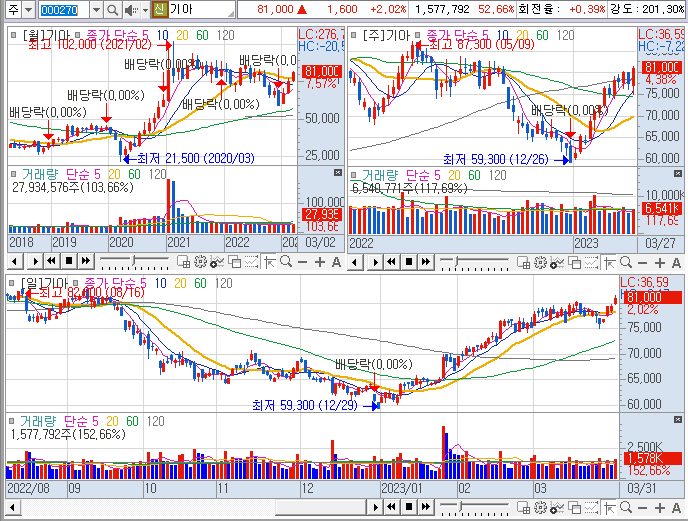Click the speaker sound icon in top bar
This screenshot has height=521, width=688.
coord(130,10)
